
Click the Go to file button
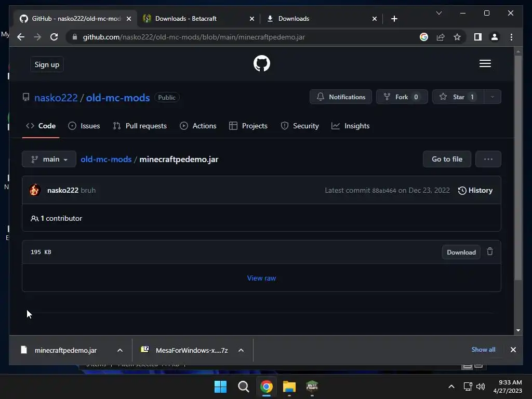click(447, 159)
